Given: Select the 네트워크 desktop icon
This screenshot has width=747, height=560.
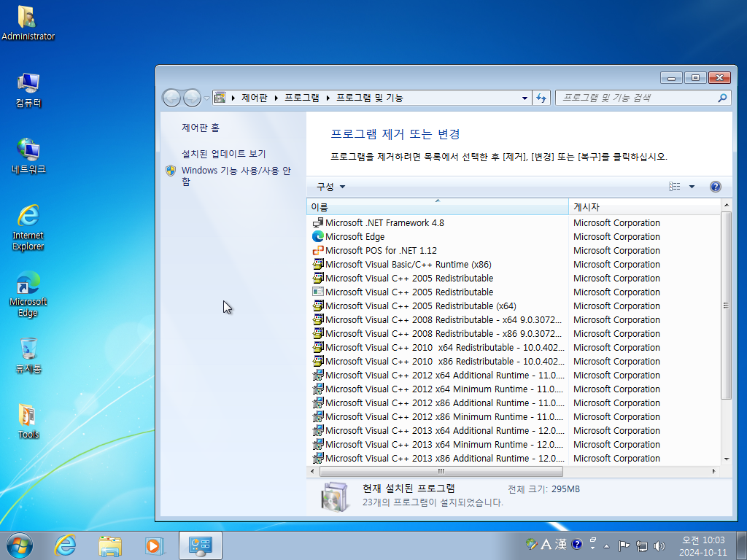Looking at the screenshot, I should 28,156.
